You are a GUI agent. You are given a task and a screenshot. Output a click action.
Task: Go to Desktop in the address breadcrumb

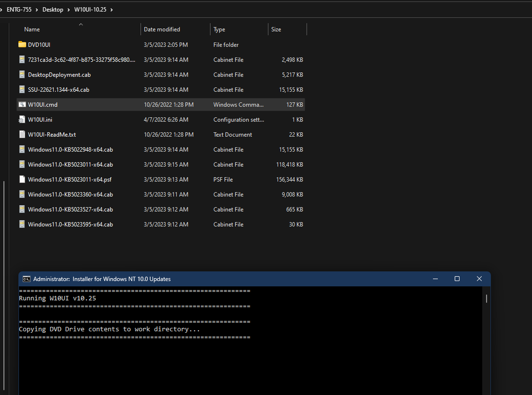tap(53, 9)
